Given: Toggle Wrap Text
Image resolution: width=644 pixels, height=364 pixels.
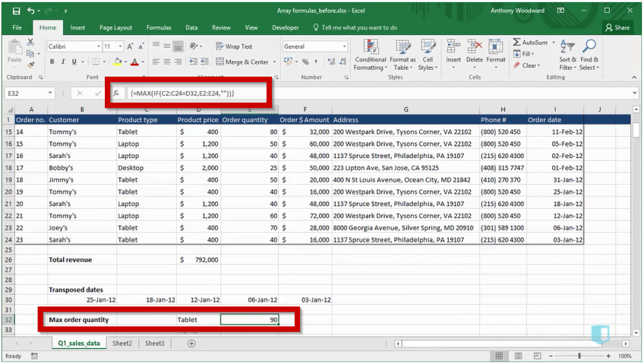Looking at the screenshot, I should coord(234,46).
